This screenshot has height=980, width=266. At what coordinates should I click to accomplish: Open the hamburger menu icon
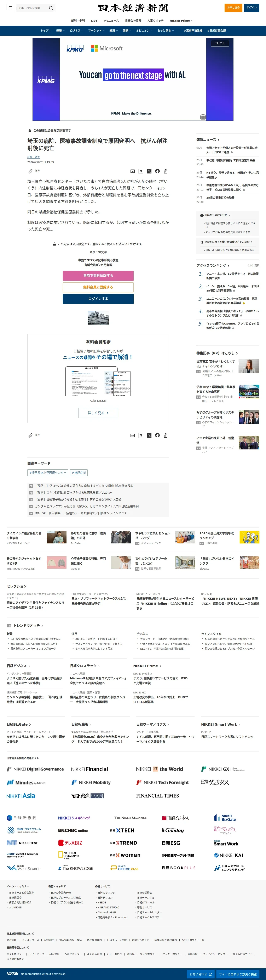(x=10, y=8)
